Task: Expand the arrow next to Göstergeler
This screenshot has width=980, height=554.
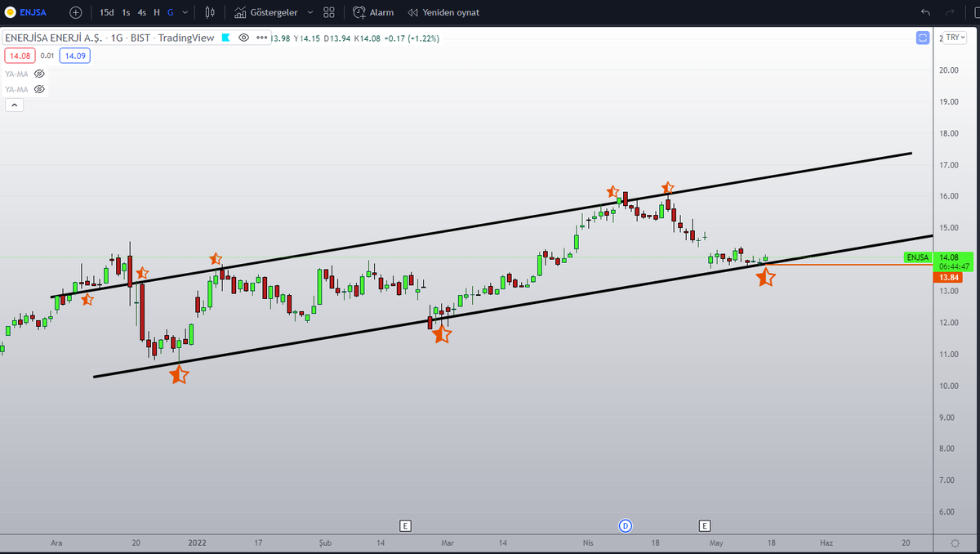Action: click(310, 12)
